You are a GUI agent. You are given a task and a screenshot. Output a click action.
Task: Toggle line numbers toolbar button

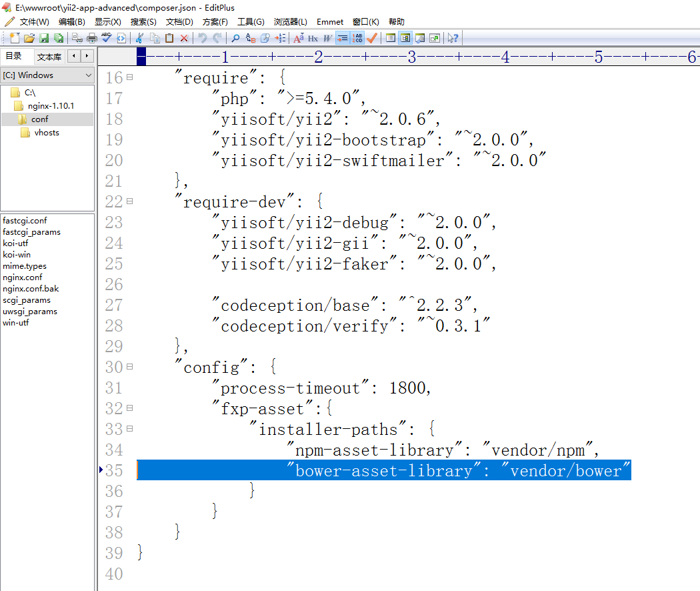coord(357,38)
